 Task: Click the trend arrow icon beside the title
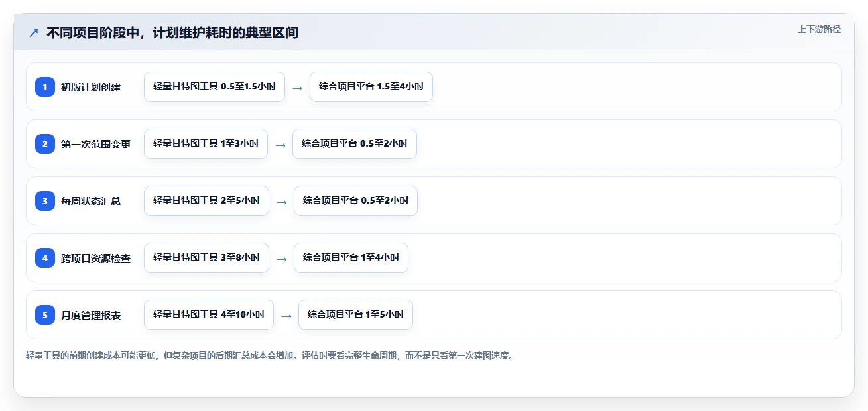(x=34, y=32)
